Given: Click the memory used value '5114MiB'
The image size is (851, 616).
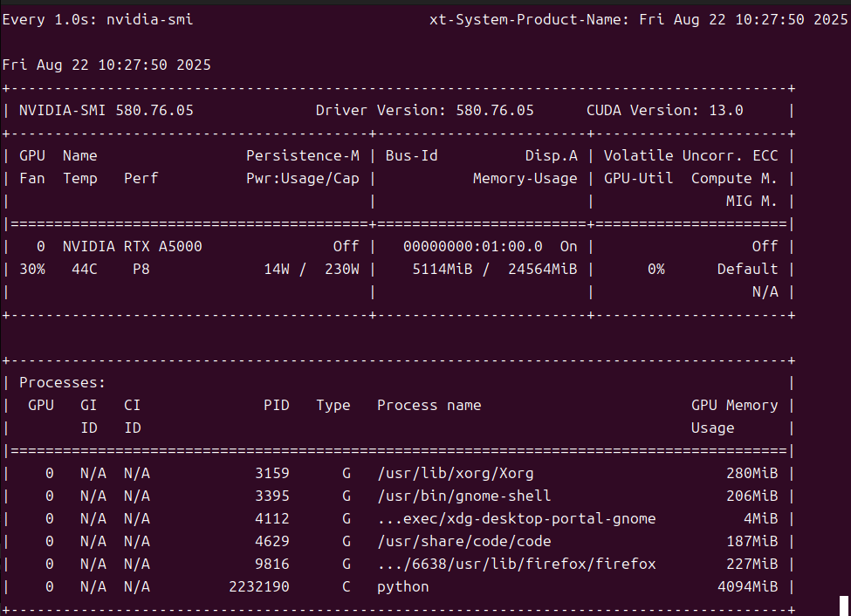Looking at the screenshot, I should 443,270.
